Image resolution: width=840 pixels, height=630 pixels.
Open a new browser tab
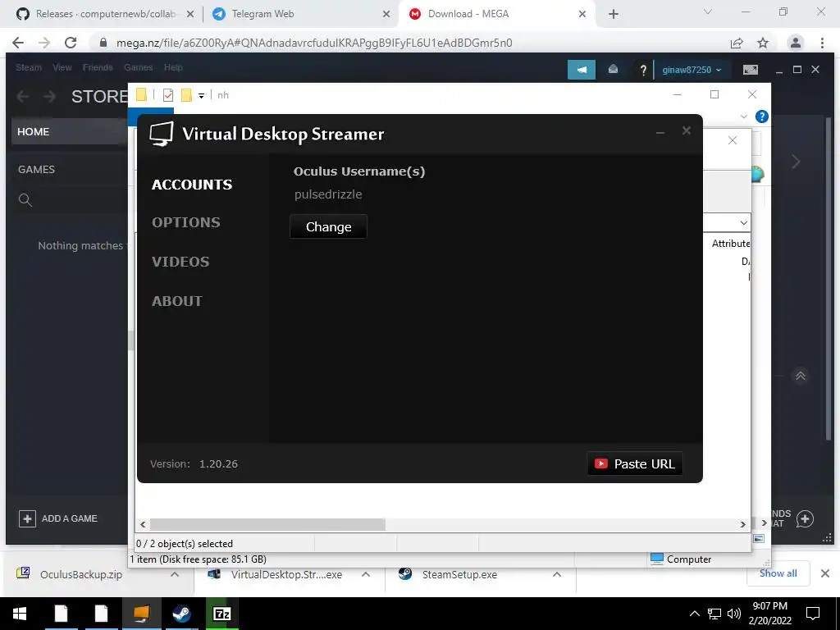[x=614, y=15]
